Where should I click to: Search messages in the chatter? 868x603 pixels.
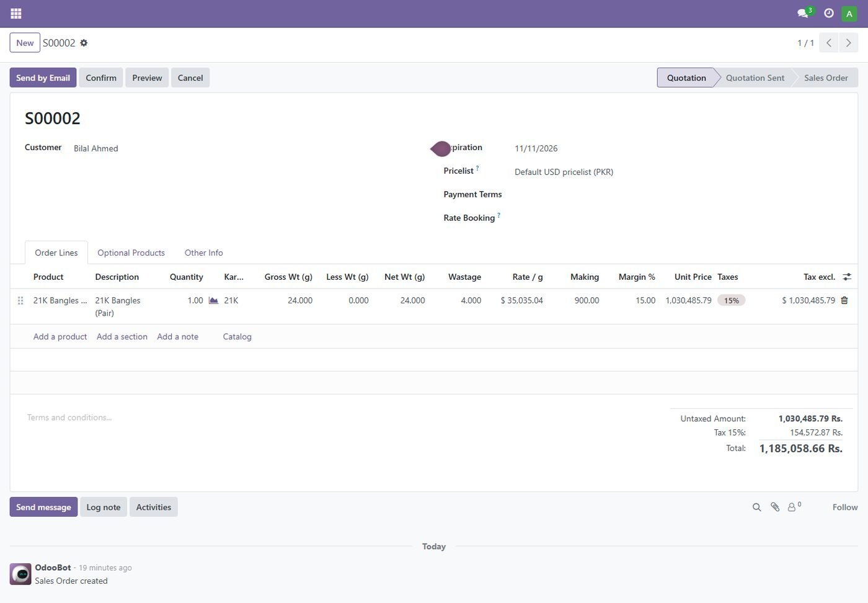(756, 507)
